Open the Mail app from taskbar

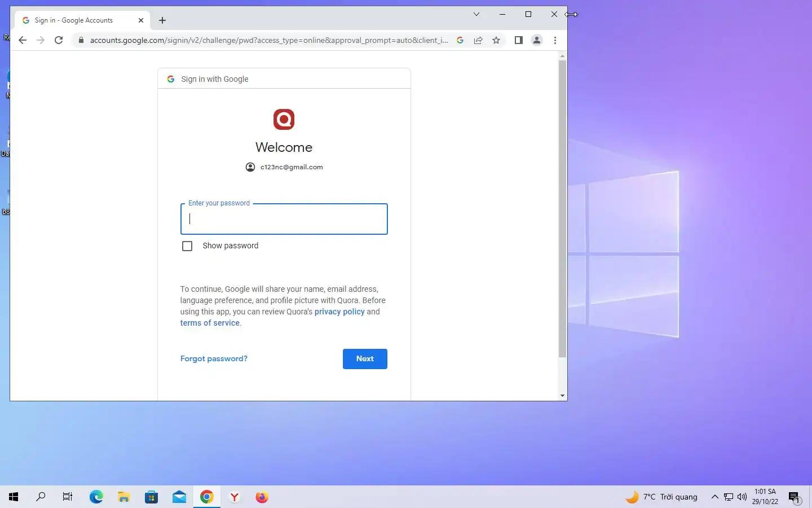pos(179,497)
